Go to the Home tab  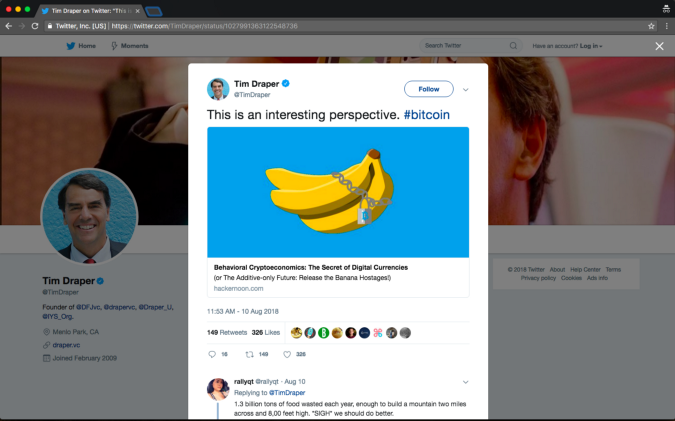point(81,46)
